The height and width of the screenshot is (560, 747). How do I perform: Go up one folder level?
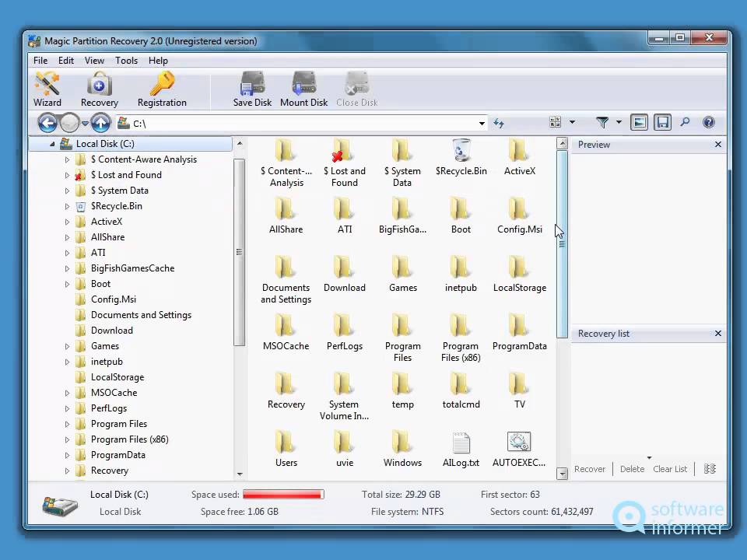(x=100, y=124)
